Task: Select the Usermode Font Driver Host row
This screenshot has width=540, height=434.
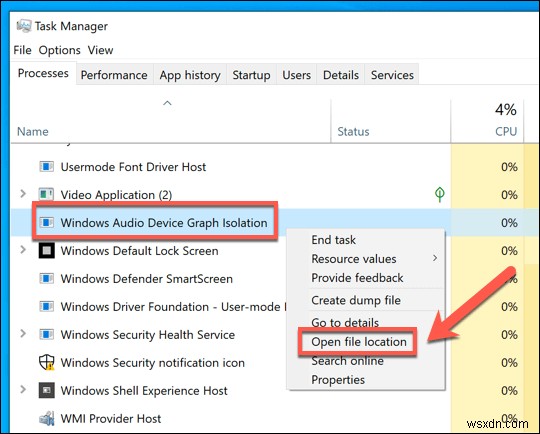Action: 275,167
